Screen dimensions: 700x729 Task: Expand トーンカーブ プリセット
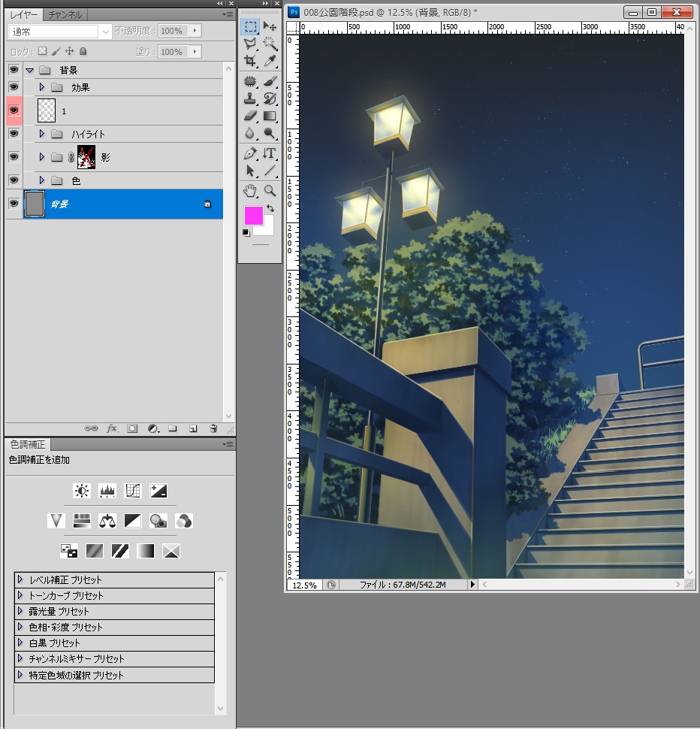[20, 595]
